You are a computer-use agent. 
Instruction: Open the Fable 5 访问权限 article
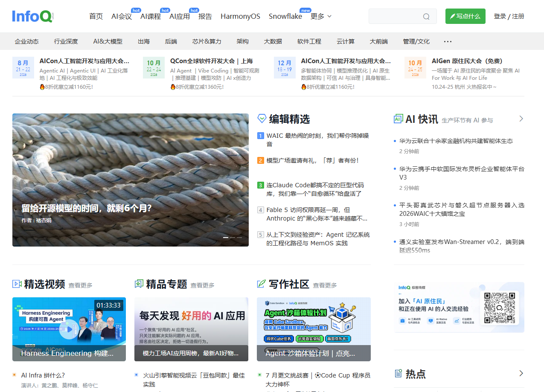[x=317, y=214]
